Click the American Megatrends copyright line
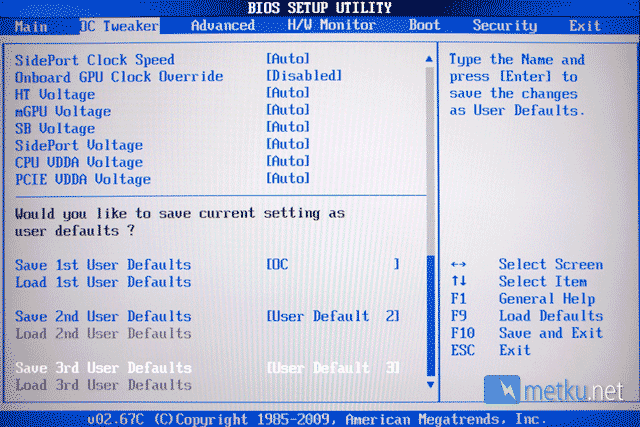 point(317,419)
